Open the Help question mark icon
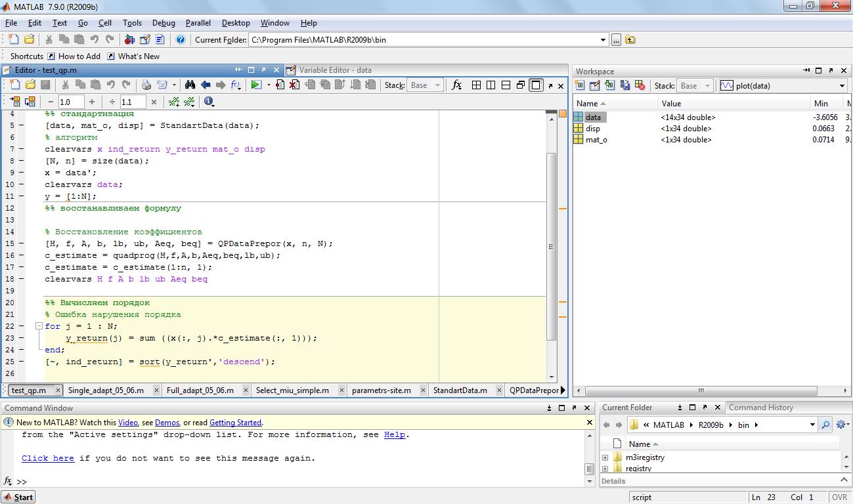853x504 pixels. [181, 39]
